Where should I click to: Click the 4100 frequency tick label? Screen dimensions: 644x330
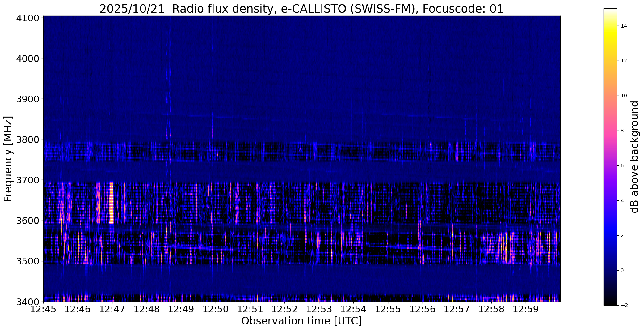tap(28, 18)
